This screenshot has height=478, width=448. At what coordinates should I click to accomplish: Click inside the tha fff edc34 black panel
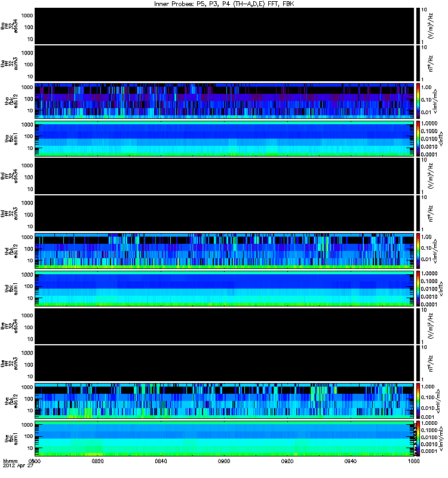225,26
